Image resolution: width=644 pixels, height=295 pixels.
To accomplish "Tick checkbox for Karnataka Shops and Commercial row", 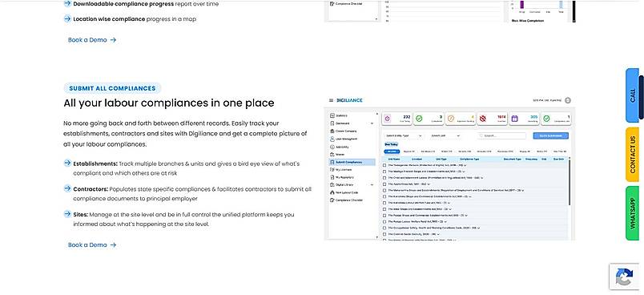I will 384,196.
